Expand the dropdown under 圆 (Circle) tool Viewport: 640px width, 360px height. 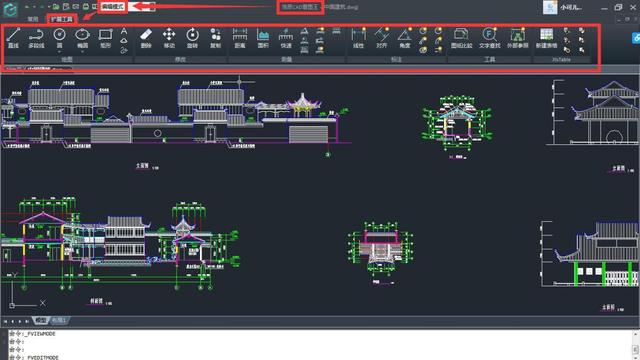[60, 52]
